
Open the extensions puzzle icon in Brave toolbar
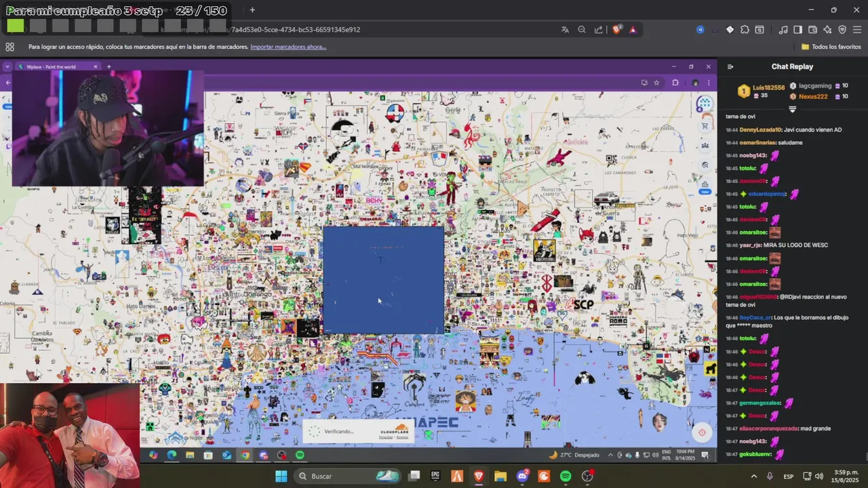click(745, 30)
